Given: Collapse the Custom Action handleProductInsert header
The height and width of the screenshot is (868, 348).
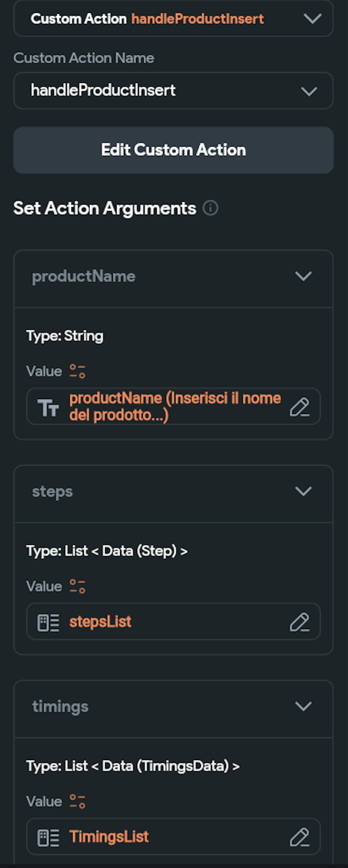Looking at the screenshot, I should click(x=312, y=18).
